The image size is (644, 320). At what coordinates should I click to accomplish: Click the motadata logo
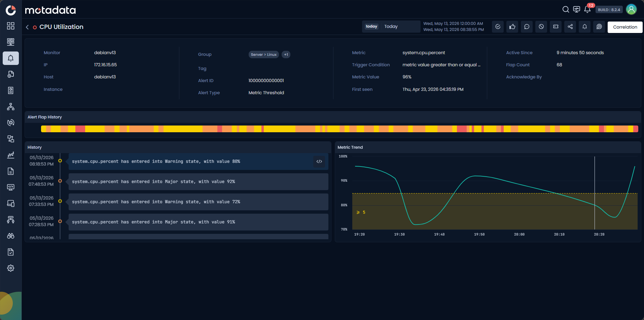tap(50, 10)
